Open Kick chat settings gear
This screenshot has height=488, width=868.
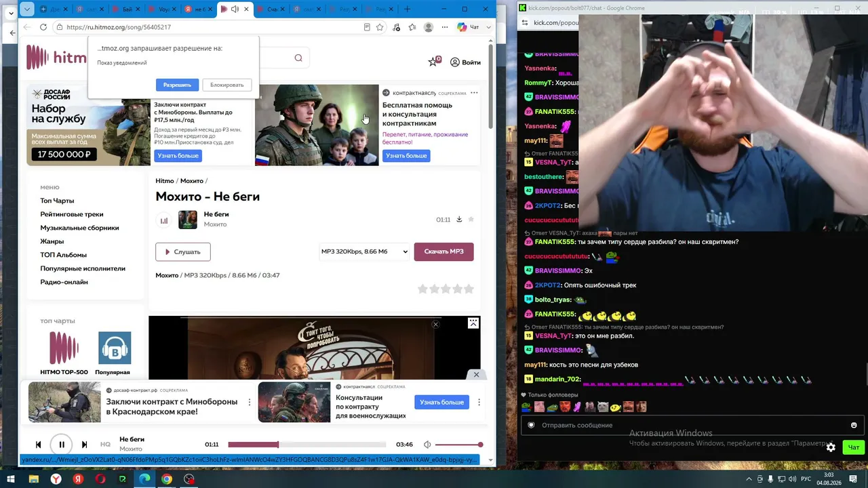[x=831, y=447]
